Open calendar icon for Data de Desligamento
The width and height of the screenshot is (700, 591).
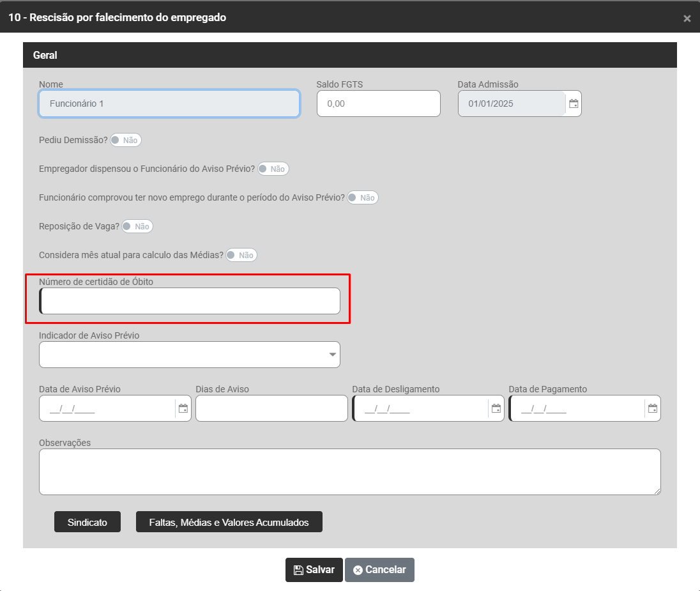point(496,408)
